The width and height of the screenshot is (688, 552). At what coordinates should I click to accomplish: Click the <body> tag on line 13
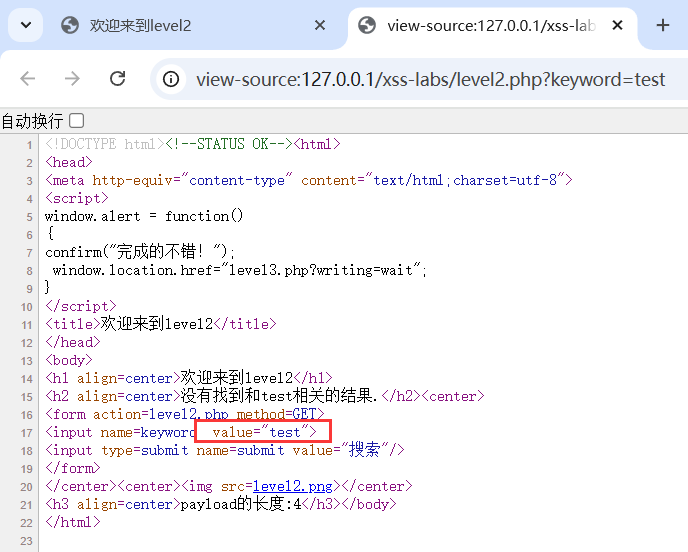[x=69, y=360]
